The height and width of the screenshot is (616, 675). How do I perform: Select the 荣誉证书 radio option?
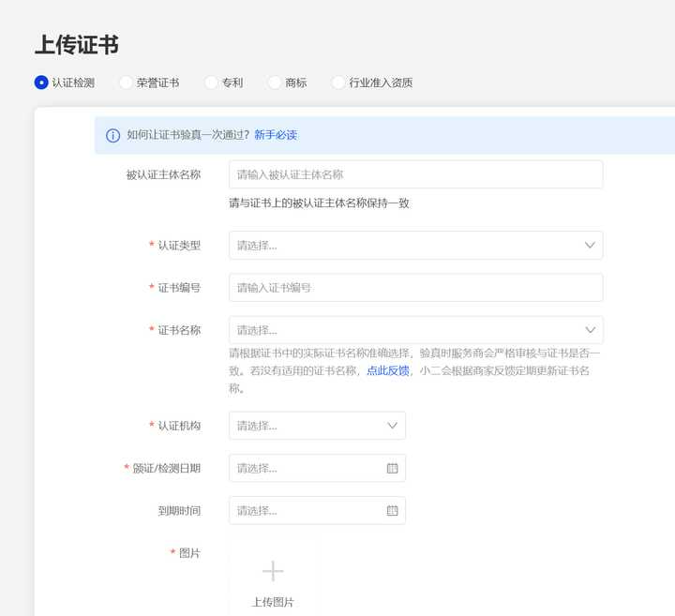click(x=126, y=83)
